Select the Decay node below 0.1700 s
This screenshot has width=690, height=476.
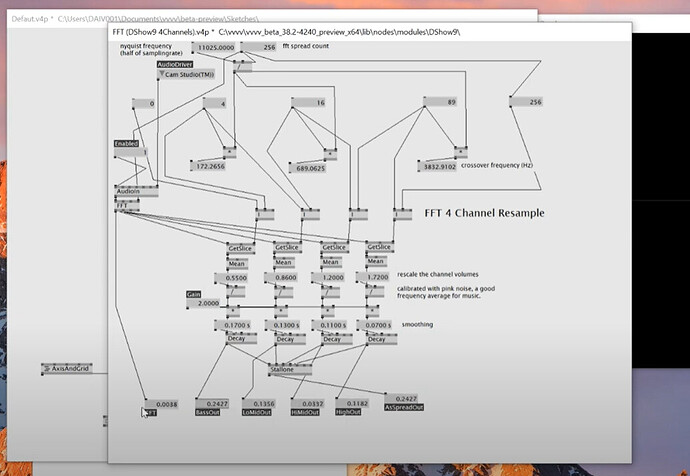(242, 339)
